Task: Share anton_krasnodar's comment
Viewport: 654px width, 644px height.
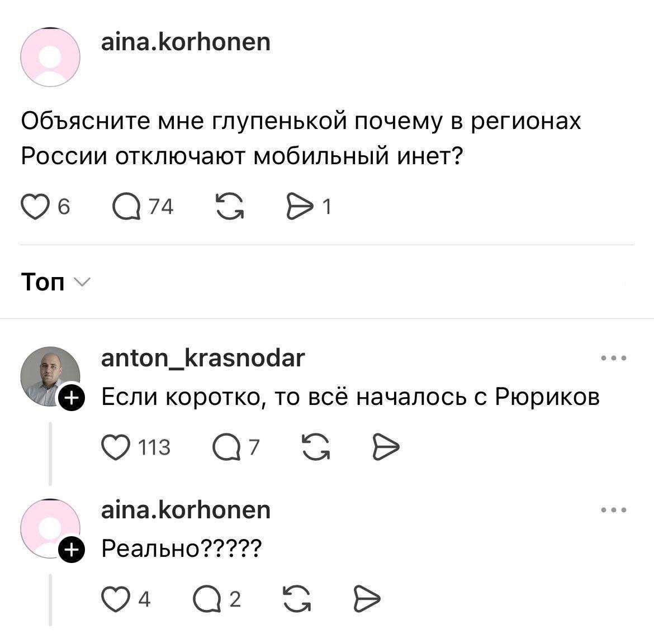Action: (x=385, y=446)
